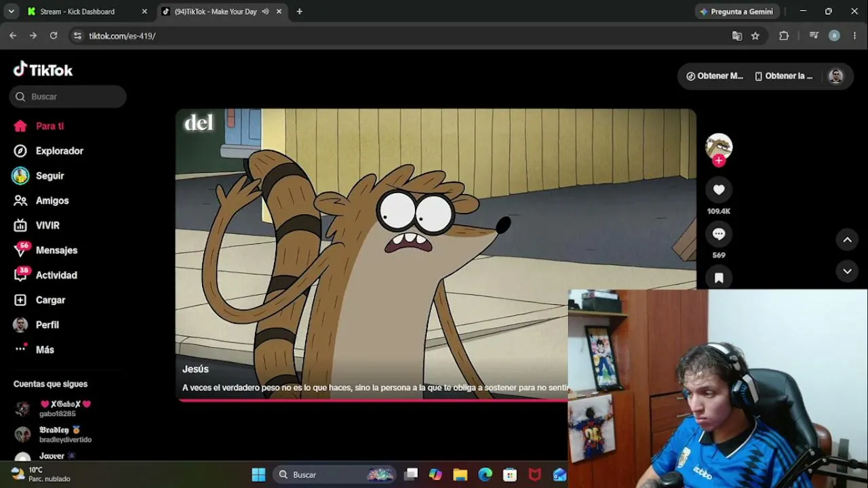Open a new browser tab

(x=300, y=12)
